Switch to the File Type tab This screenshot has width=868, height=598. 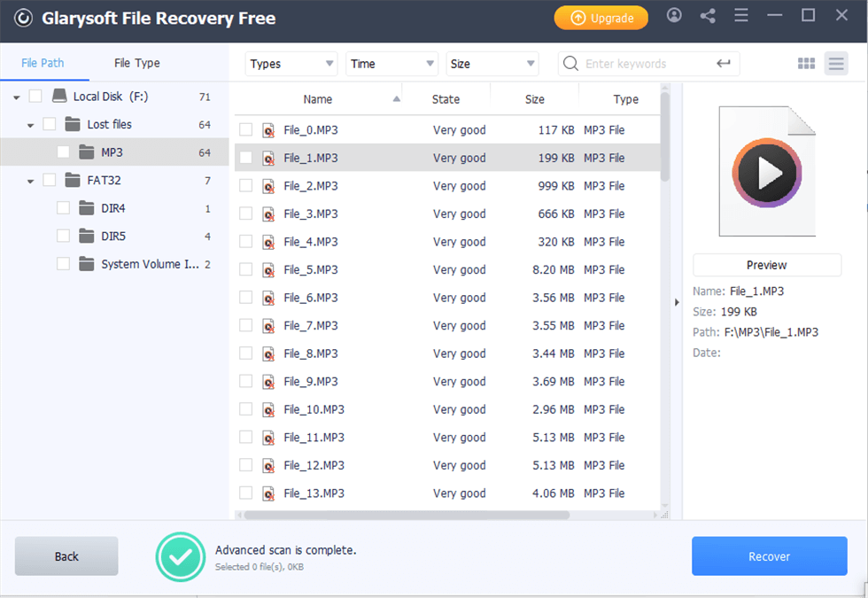137,63
